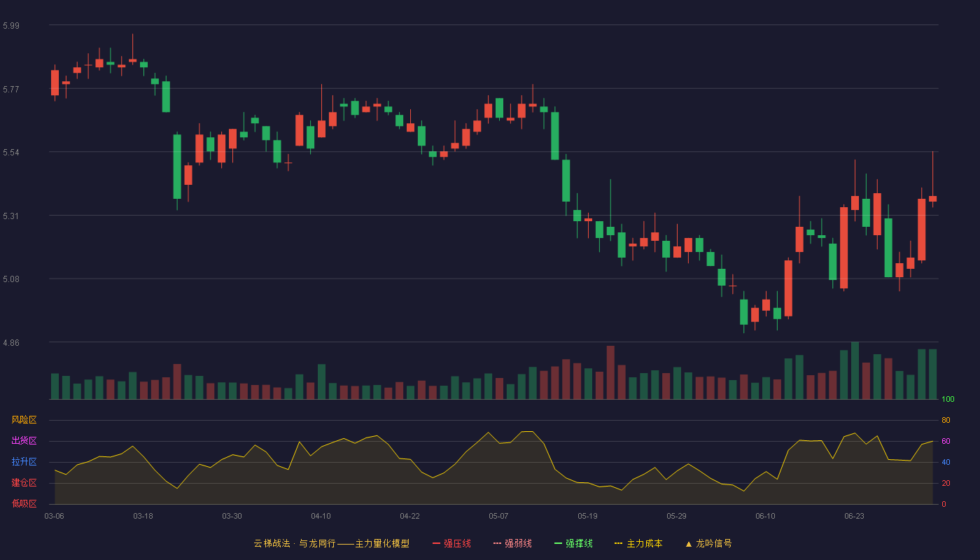Click the 建仓区 zone label
The height and width of the screenshot is (560, 980).
click(x=24, y=483)
